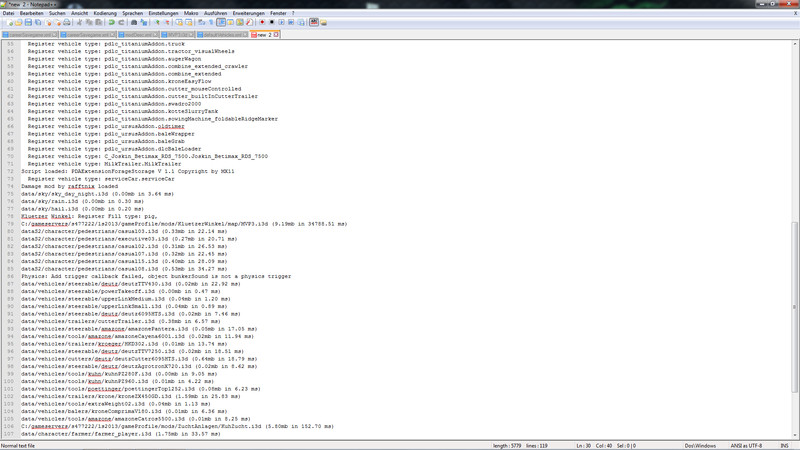Click the last toolbar icon after ABC

323,22
